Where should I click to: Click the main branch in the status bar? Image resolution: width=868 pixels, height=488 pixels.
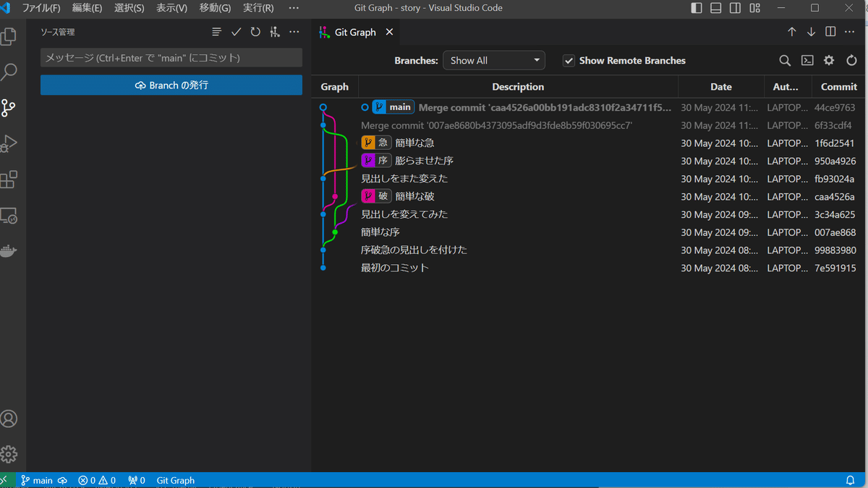point(37,480)
